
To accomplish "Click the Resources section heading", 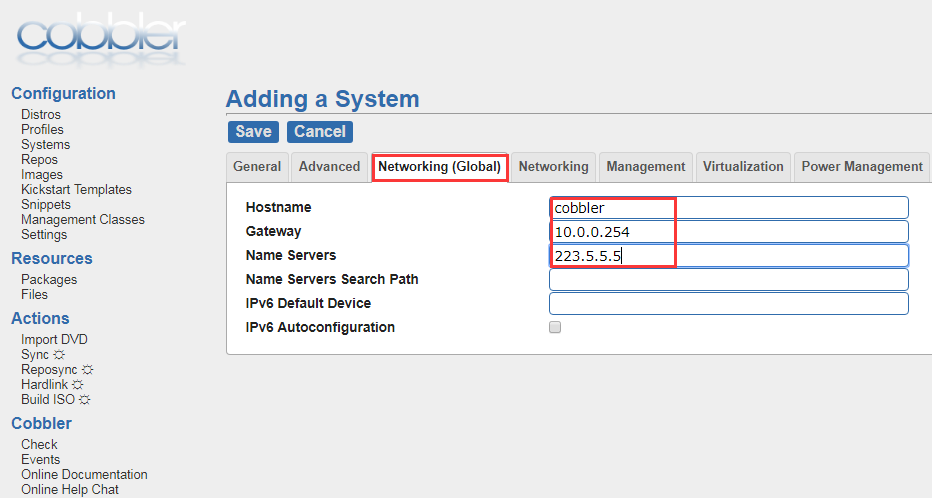I will [x=52, y=259].
